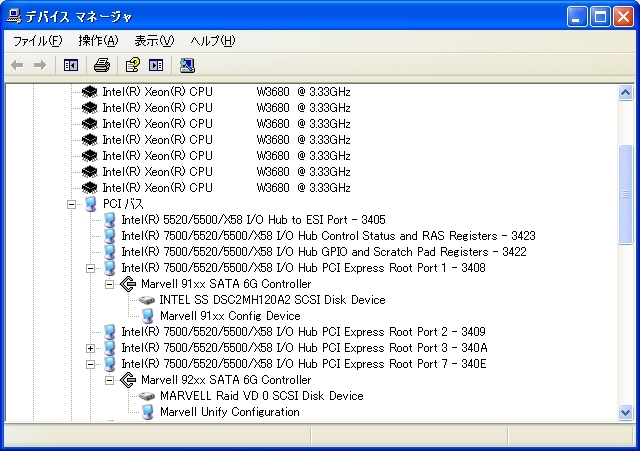
Task: Select the fifth Xeon W3680 CPU row text
Action: coord(227,156)
